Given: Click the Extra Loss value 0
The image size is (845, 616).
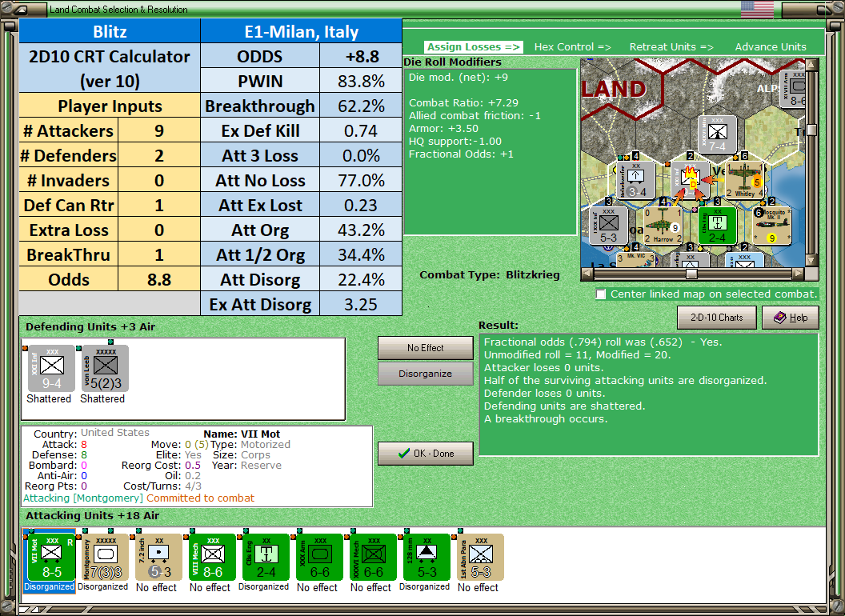Looking at the screenshot, I should point(159,230).
